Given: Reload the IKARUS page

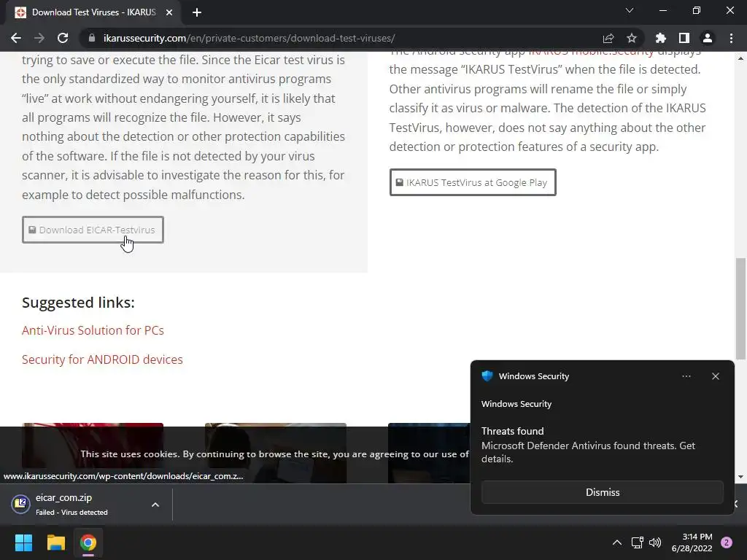Looking at the screenshot, I should [63, 38].
